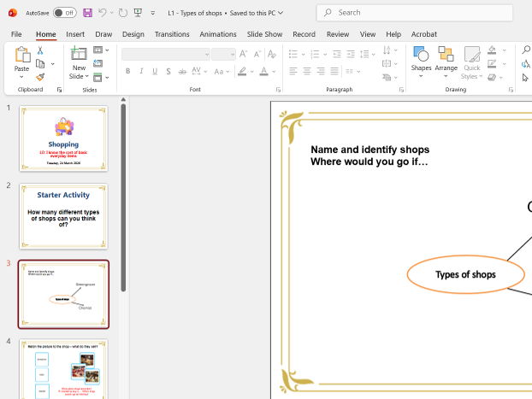Open the Shapes gallery
Screen dimensions: 532x399
point(421,62)
